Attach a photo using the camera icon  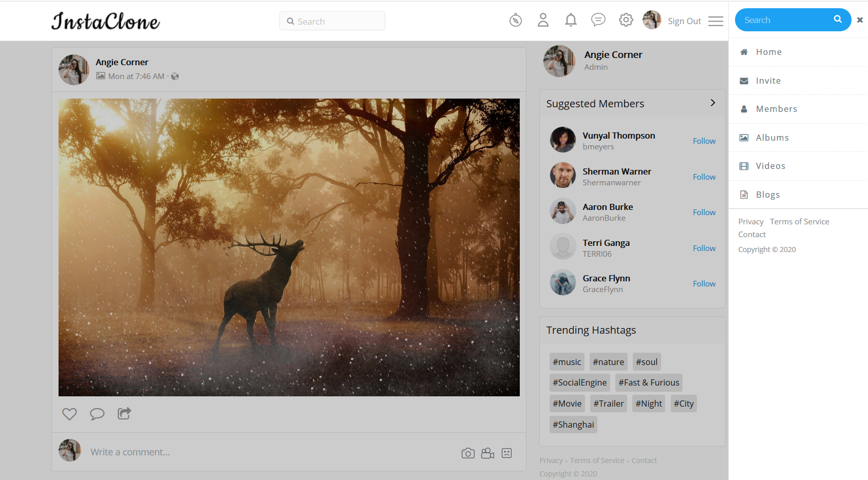468,453
